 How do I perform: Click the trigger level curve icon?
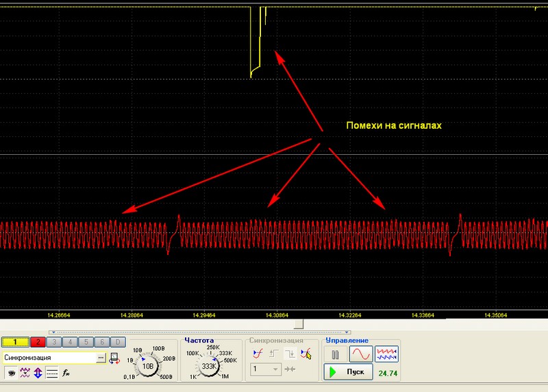[258, 354]
